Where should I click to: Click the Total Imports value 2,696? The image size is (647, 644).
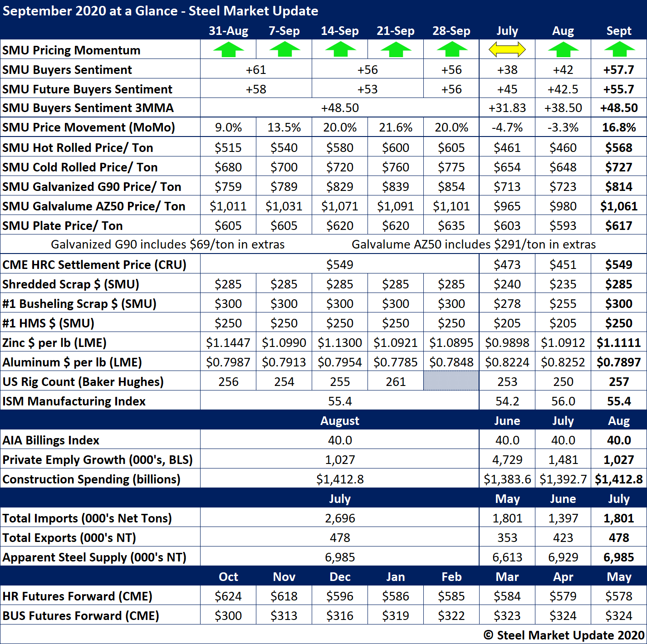point(339,518)
